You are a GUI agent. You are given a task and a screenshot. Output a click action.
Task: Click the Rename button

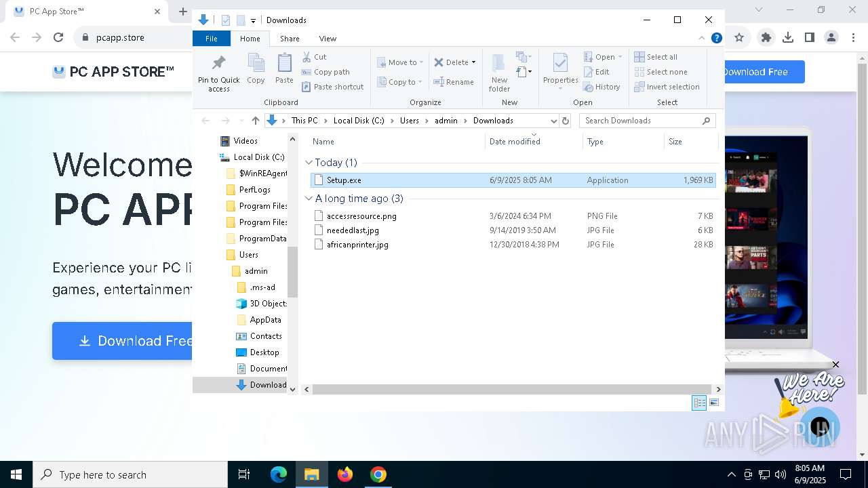point(454,82)
